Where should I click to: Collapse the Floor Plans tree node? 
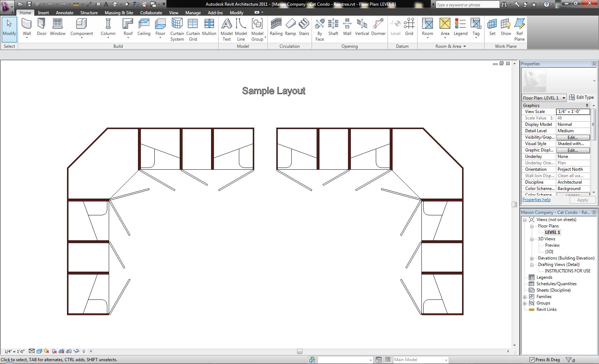532,226
